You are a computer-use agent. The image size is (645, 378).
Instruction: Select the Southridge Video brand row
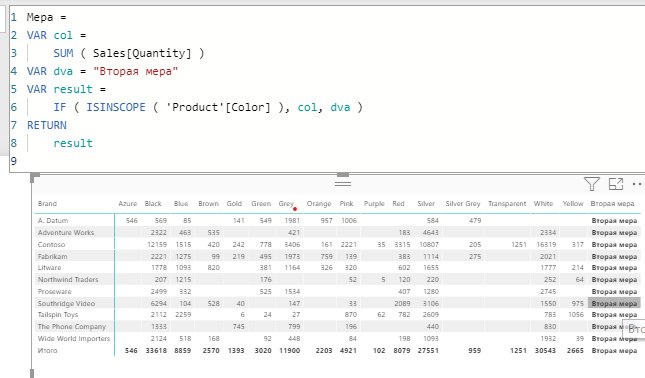point(66,304)
